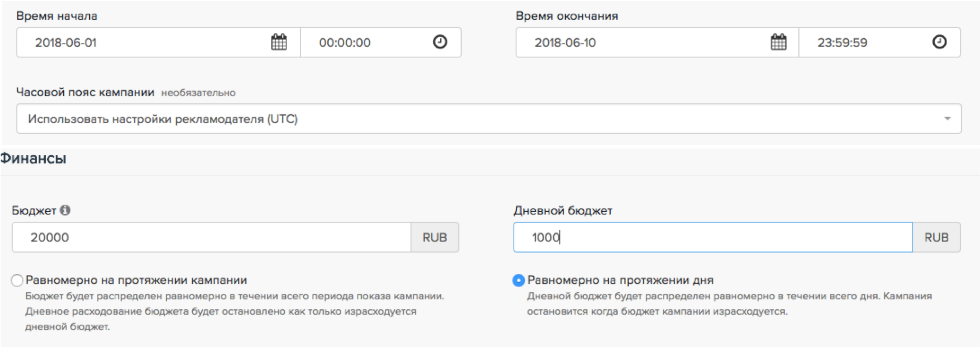The width and height of the screenshot is (980, 347).
Task: Select Равномерно на протяжении дня radio button
Action: coord(518,280)
